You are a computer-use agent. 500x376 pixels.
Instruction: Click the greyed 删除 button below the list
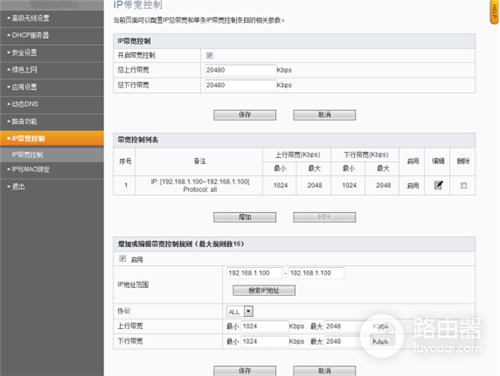[x=324, y=217]
